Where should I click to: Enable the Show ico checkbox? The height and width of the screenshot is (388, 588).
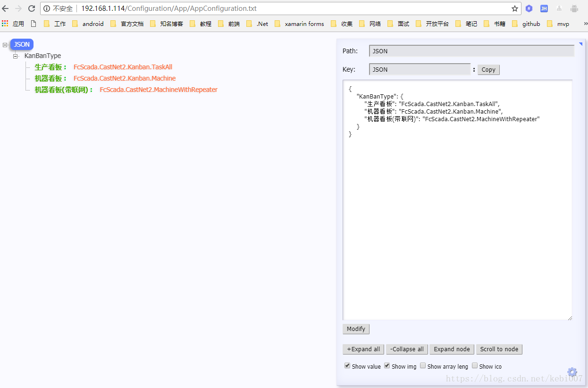[475, 365]
